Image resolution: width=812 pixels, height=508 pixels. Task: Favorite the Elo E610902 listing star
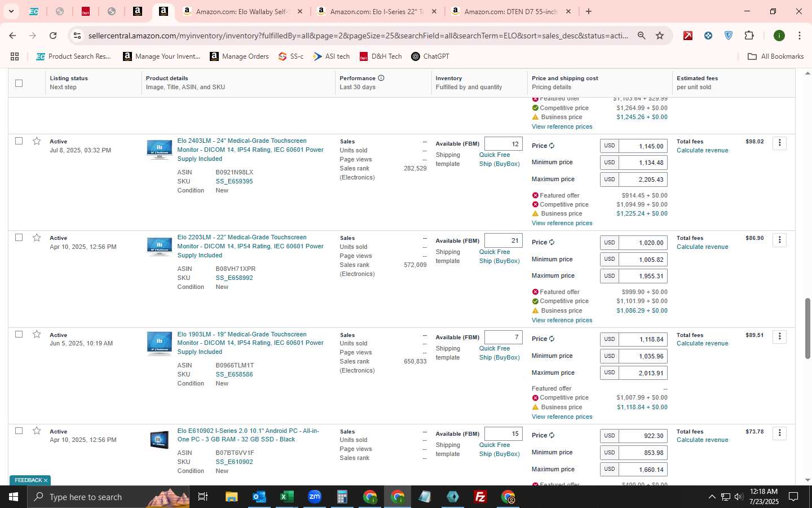point(37,431)
